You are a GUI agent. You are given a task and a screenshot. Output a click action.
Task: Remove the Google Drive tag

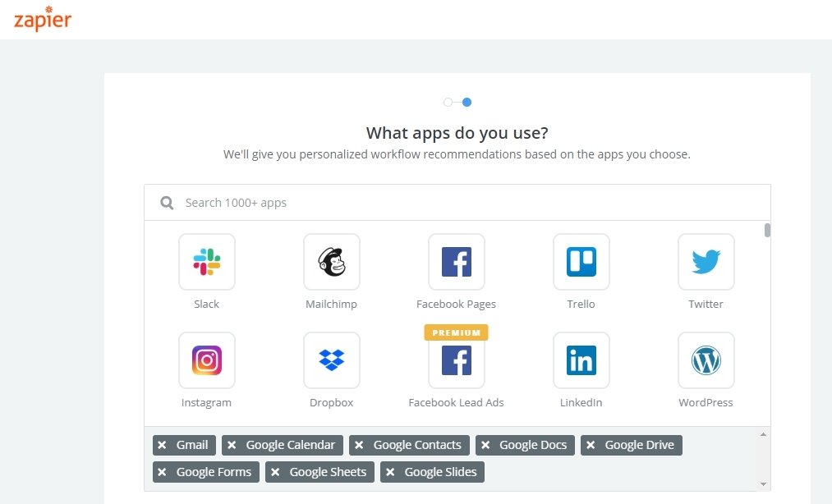pos(591,445)
